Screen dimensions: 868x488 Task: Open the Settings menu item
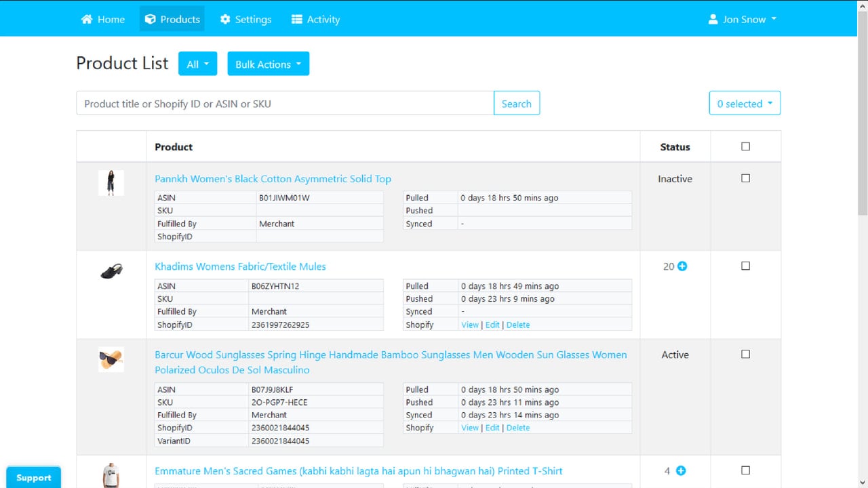pyautogui.click(x=245, y=20)
